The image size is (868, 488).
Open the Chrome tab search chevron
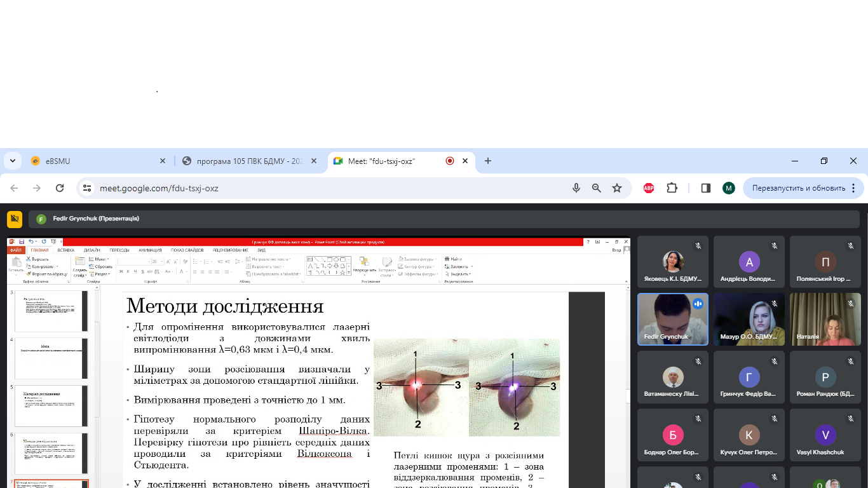point(11,161)
